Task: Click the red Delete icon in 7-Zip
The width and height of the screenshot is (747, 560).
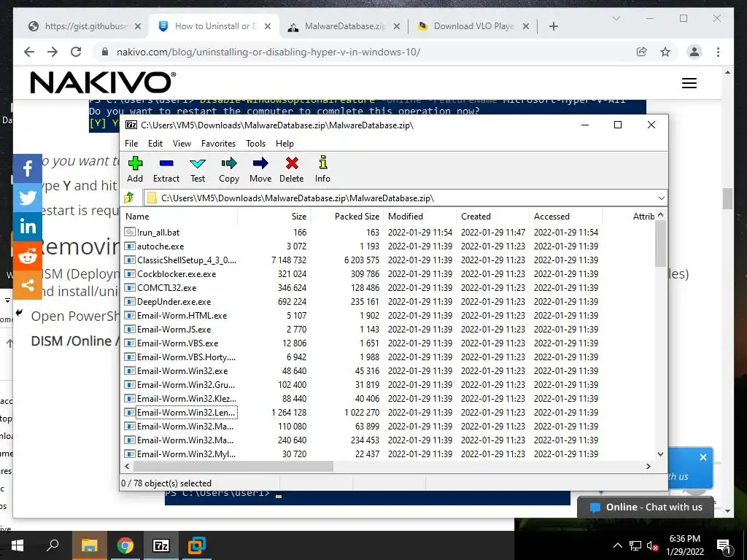Action: coord(292,169)
